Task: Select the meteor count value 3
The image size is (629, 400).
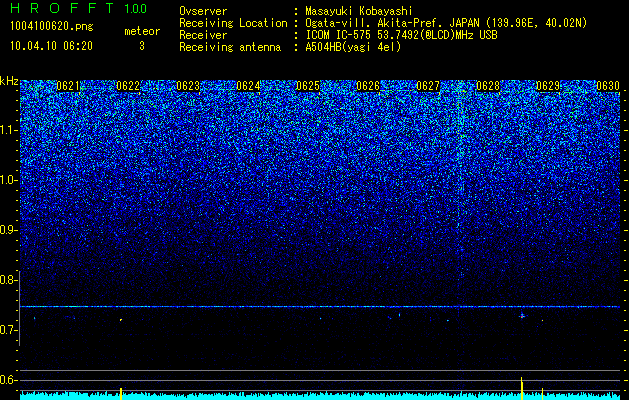Action: tap(142, 46)
